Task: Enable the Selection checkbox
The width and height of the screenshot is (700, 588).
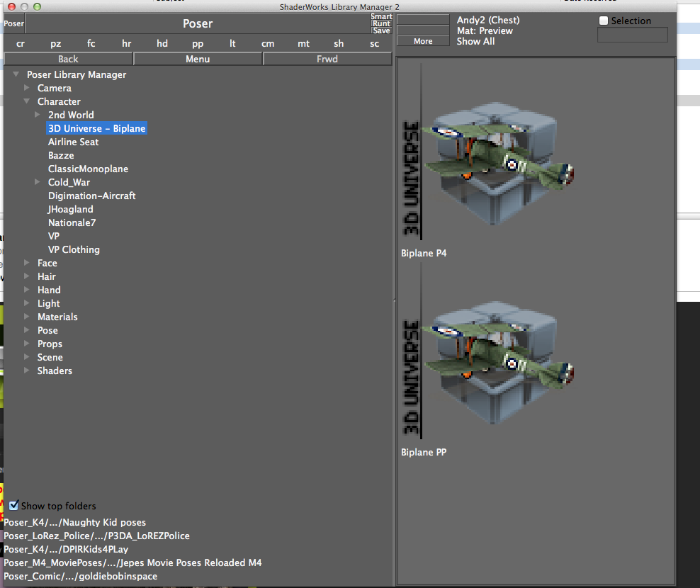Action: (604, 21)
